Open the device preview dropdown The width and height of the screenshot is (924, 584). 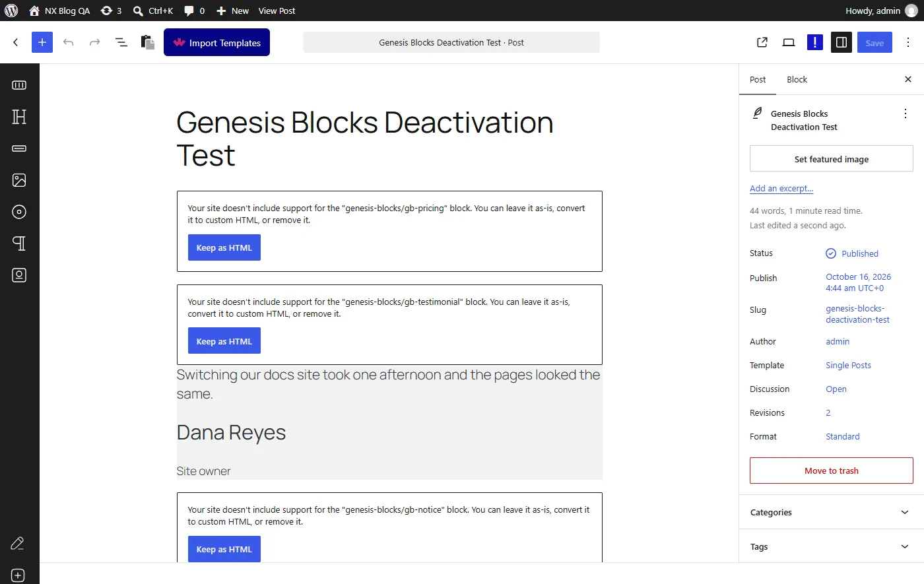pyautogui.click(x=789, y=42)
